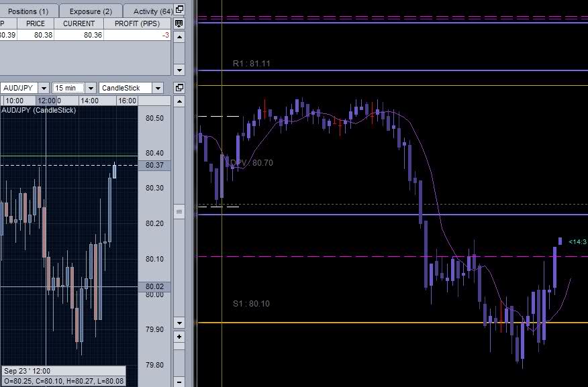Sort by the CURRENT column header
Screen dimensions: 588x387
click(79, 23)
